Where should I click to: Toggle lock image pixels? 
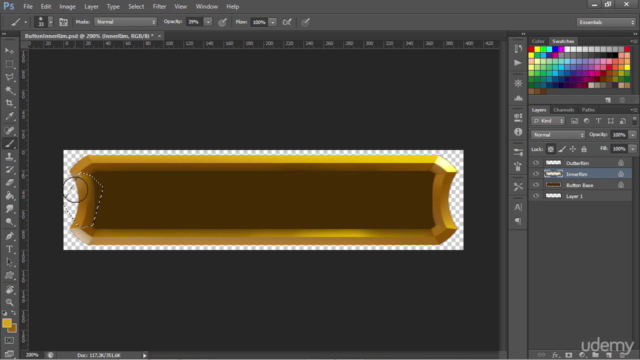click(562, 149)
